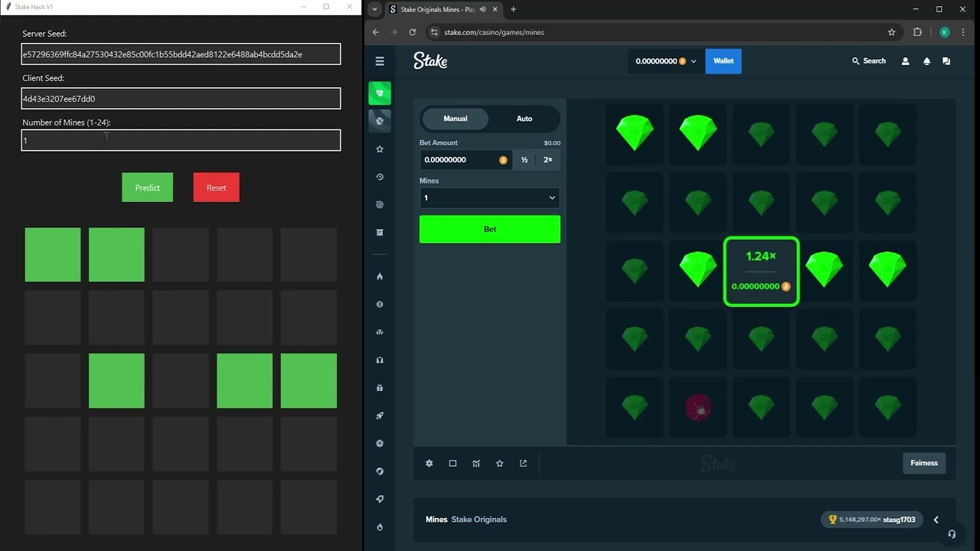This screenshot has height=551, width=980.
Task: Go back in Chrome
Action: [375, 32]
